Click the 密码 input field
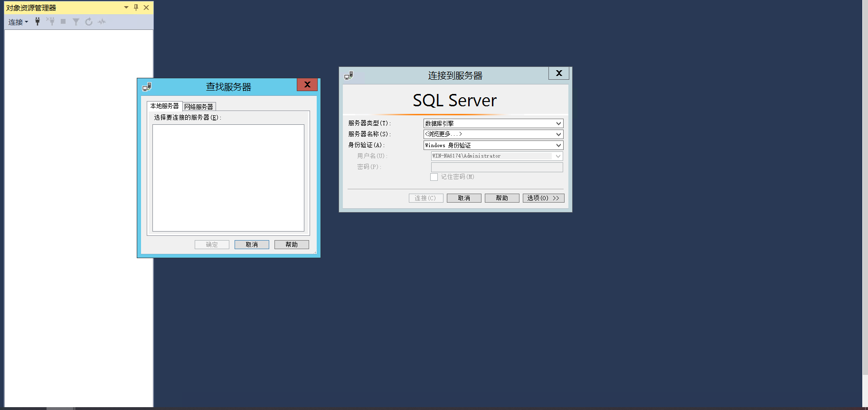 pyautogui.click(x=497, y=167)
